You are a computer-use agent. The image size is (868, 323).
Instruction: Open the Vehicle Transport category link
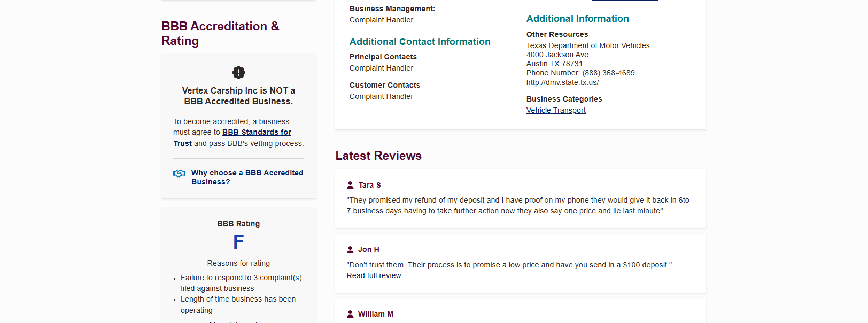[x=556, y=110]
